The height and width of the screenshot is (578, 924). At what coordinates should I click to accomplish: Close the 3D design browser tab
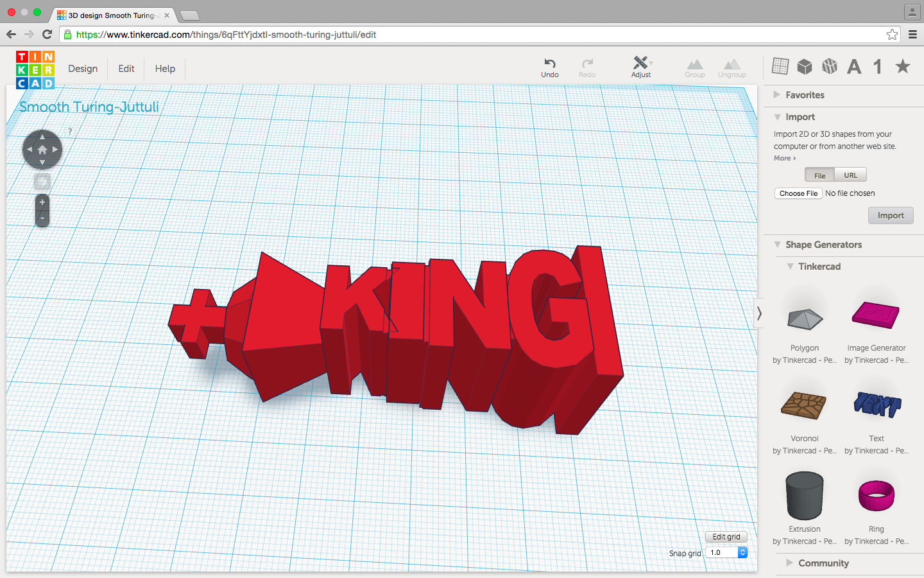pos(167,15)
